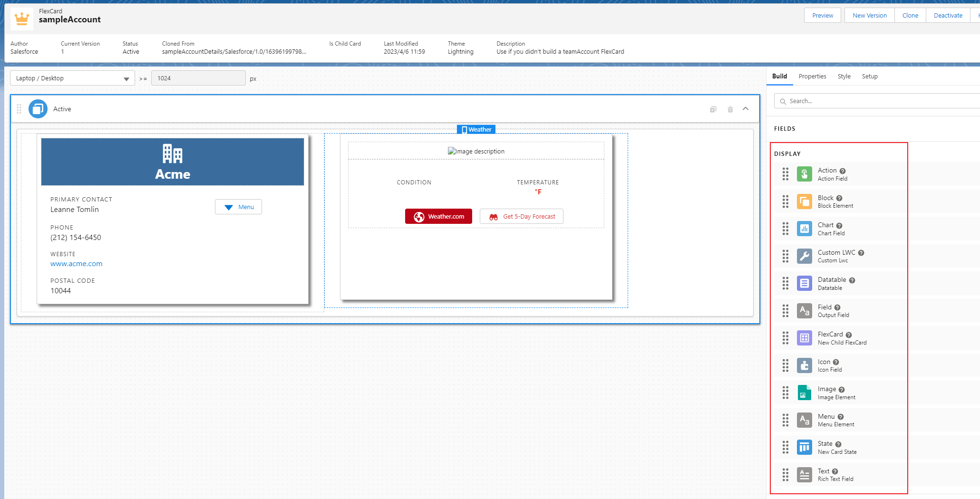Click the Icon Field element icon
Screen dimensions: 980x499
(x=804, y=365)
